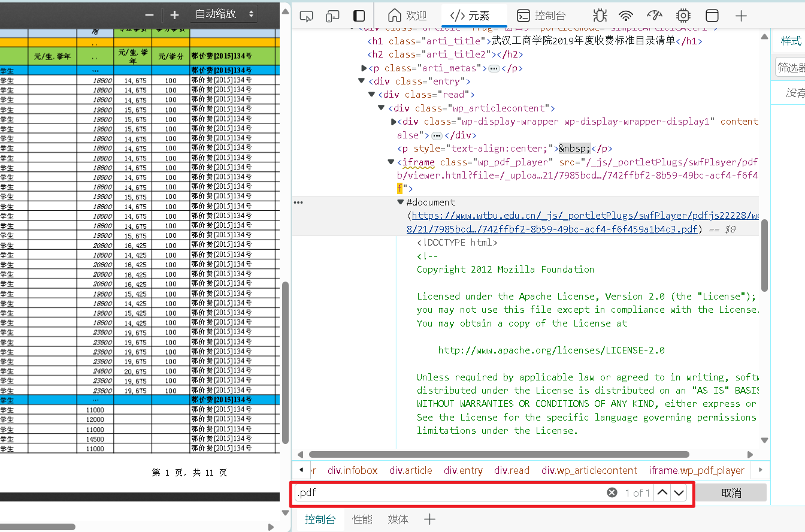Open the 自动缩放 zoom dropdown

(224, 14)
